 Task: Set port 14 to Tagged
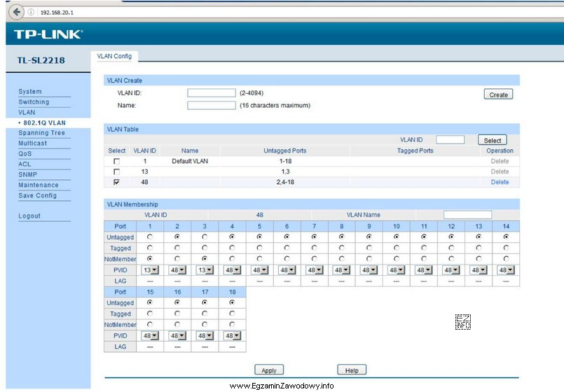(506, 248)
